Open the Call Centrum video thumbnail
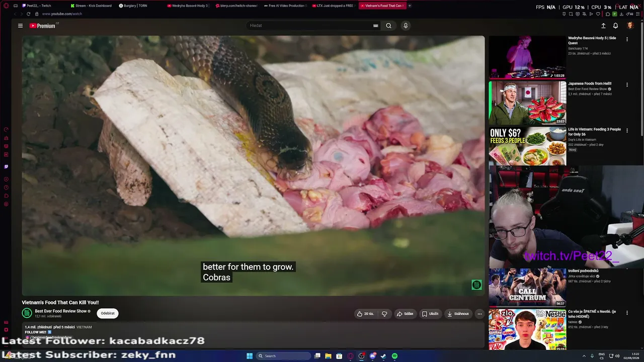This screenshot has width=644, height=362. click(x=527, y=288)
